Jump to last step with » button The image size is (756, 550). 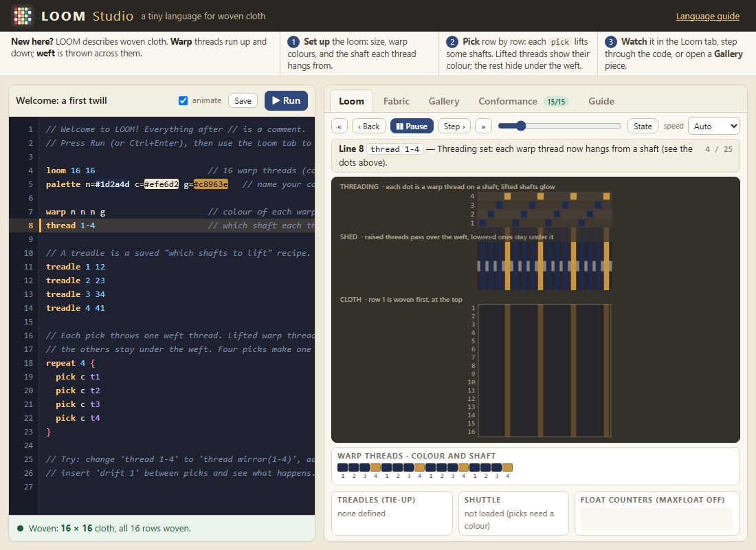click(483, 126)
